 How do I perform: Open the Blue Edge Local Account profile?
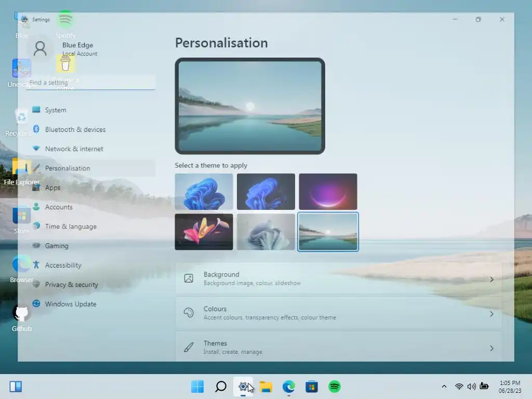pyautogui.click(x=79, y=49)
